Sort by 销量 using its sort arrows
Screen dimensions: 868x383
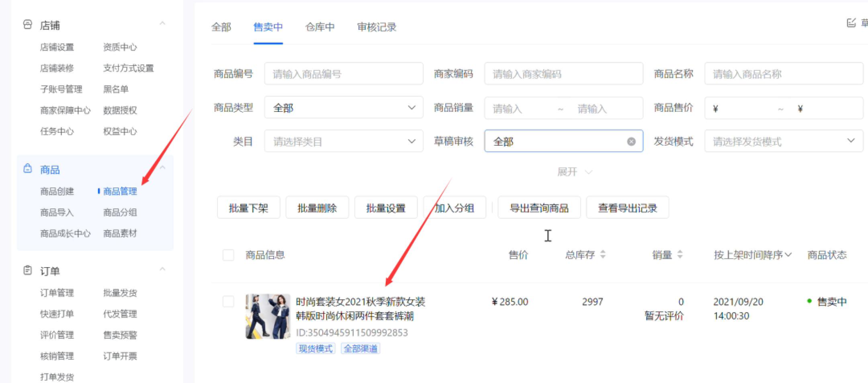(x=680, y=254)
